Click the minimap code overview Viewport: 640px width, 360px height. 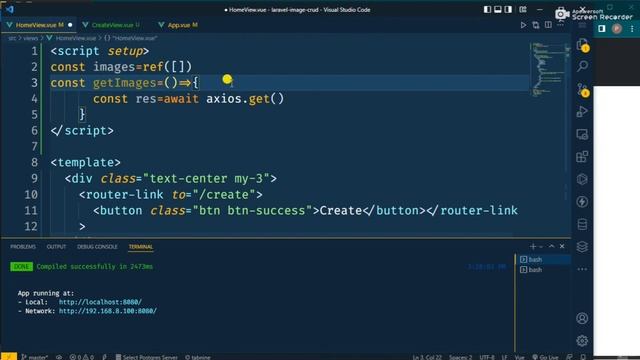549,69
